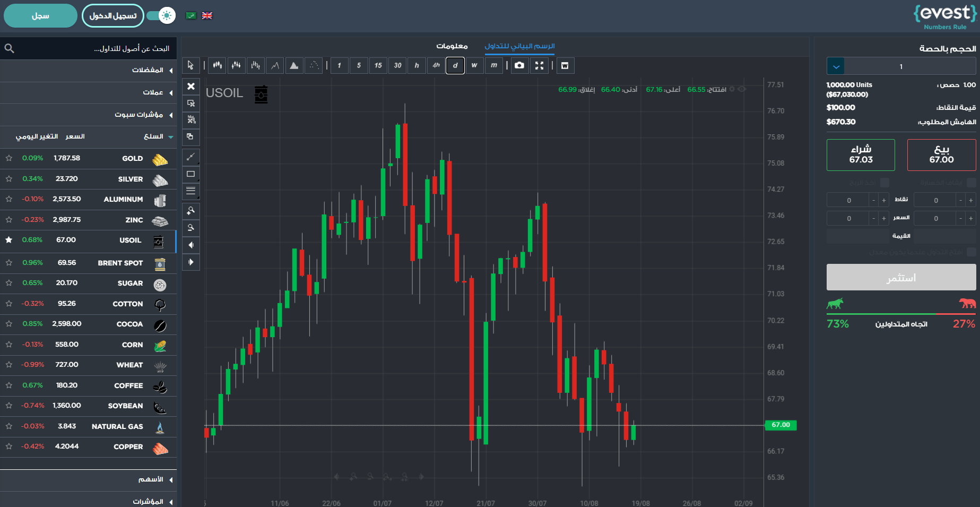
Task: Select Arabic language flag
Action: click(x=192, y=15)
